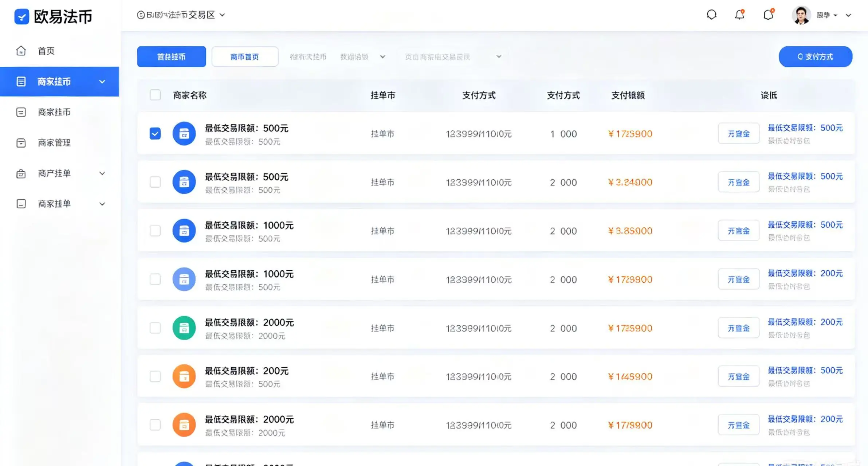Check the checkbox for ¥145900 row
This screenshot has height=466, width=868.
coord(155,376)
